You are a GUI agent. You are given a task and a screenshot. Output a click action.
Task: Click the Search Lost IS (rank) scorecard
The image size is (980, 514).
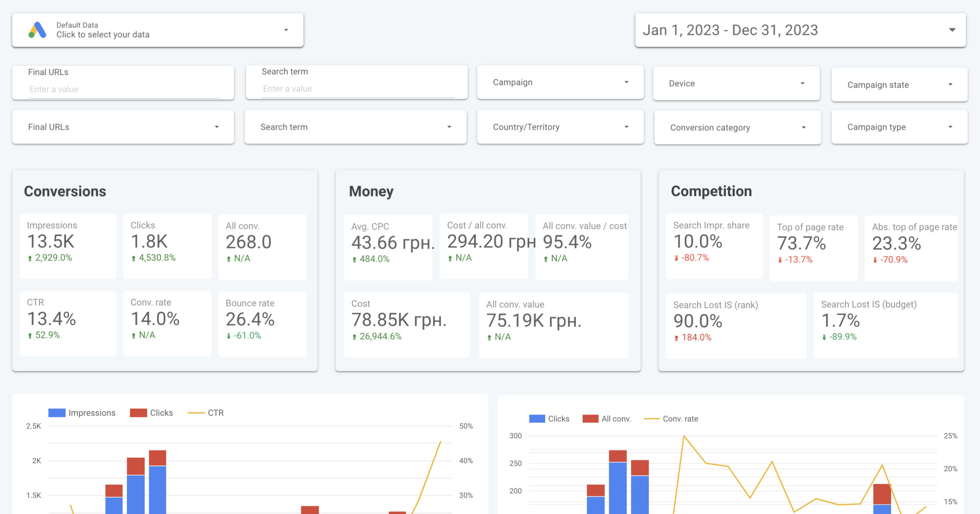[735, 325]
